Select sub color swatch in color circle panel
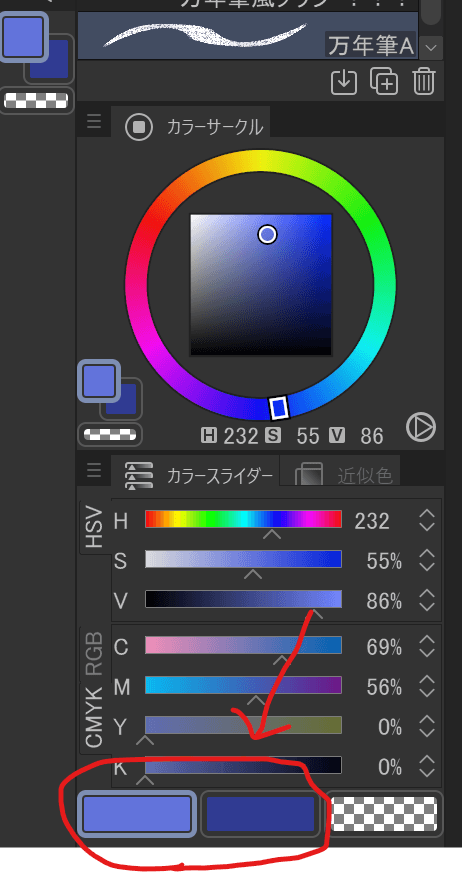Viewport: 462px width, 872px height. coord(123,401)
